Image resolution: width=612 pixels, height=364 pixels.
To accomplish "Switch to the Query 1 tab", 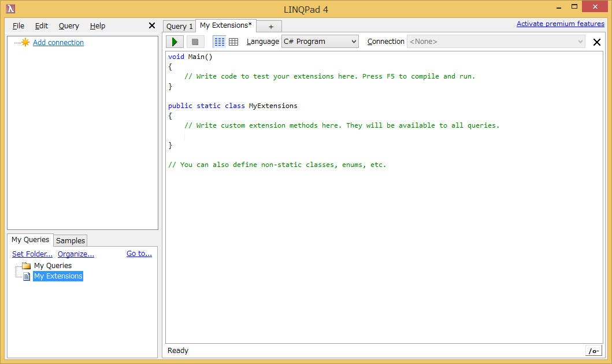I will [x=179, y=26].
